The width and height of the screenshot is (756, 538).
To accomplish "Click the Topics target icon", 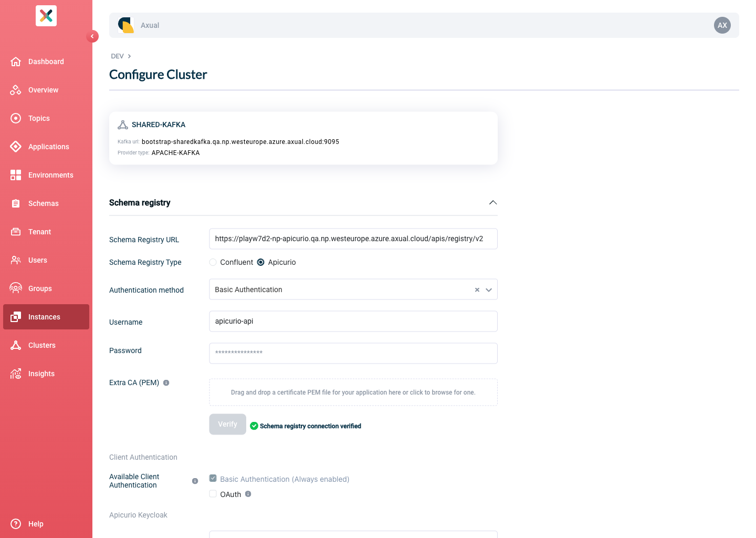I will pyautogui.click(x=16, y=118).
